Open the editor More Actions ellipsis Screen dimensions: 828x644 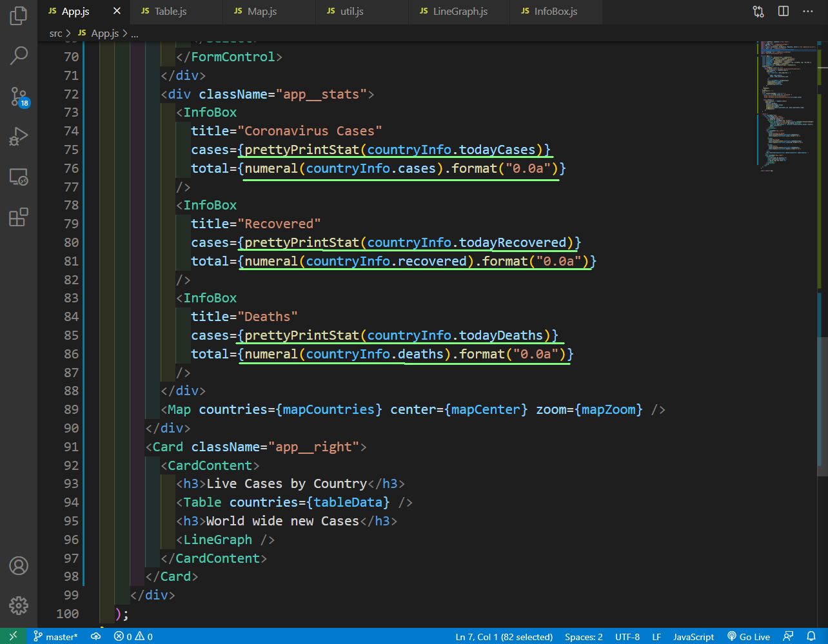pyautogui.click(x=808, y=12)
